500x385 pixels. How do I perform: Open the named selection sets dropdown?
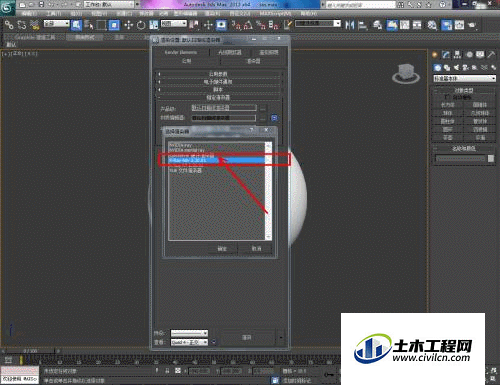[x=318, y=24]
